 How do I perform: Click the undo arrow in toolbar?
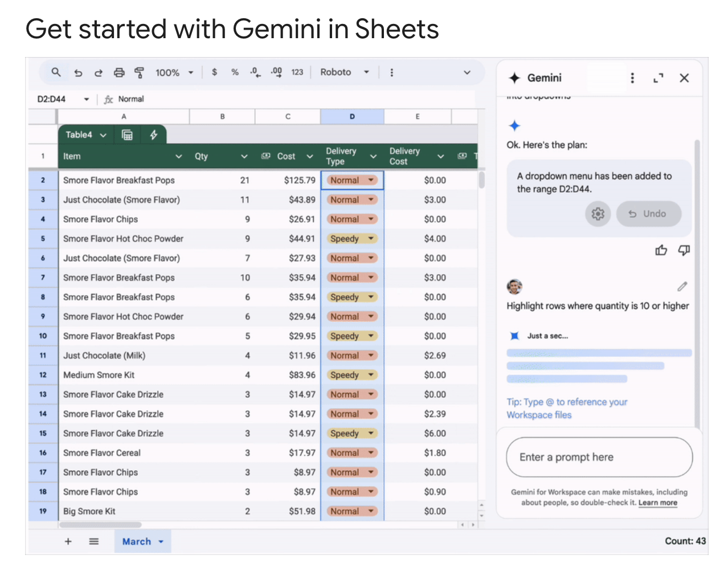coord(78,73)
